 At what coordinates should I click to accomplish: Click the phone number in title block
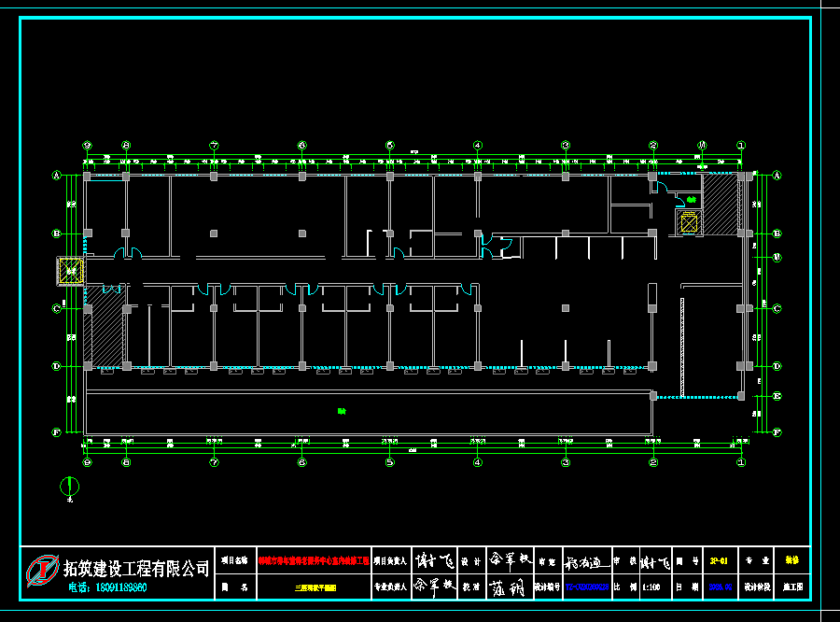[108, 588]
